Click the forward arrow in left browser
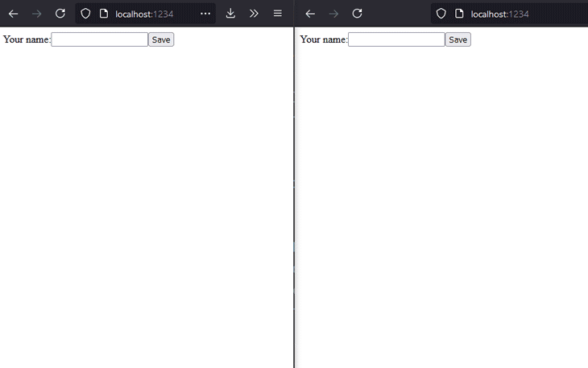Viewport: 588px width, 368px height. point(36,14)
